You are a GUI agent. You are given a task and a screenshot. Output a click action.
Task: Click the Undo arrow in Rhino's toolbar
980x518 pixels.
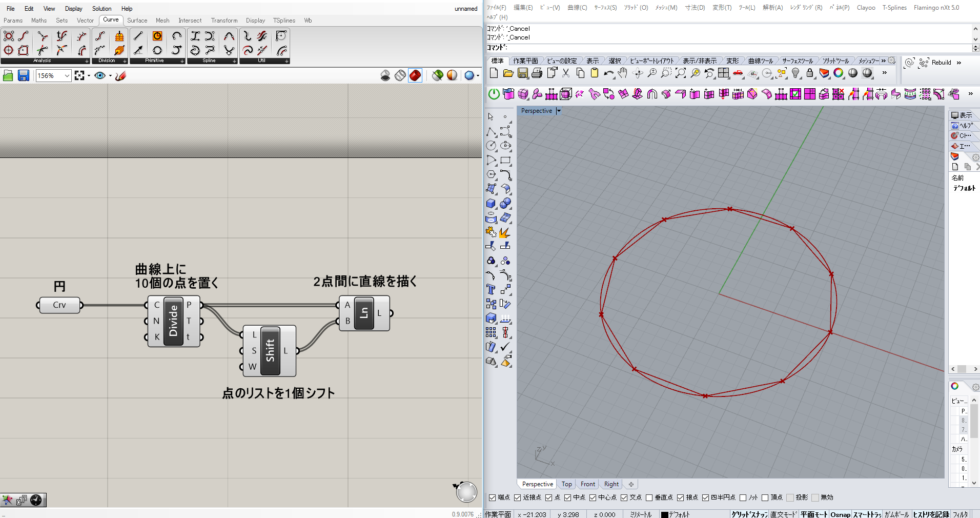(x=609, y=72)
